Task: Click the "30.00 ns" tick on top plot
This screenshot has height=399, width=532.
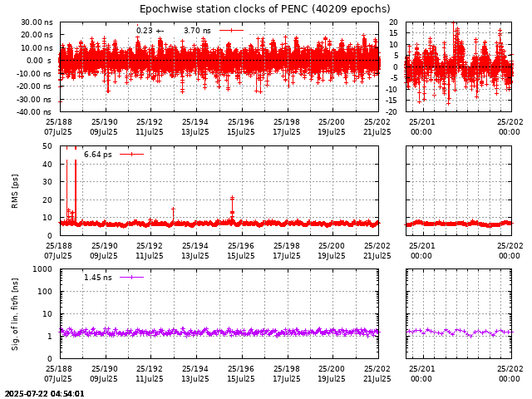Action: coord(37,22)
